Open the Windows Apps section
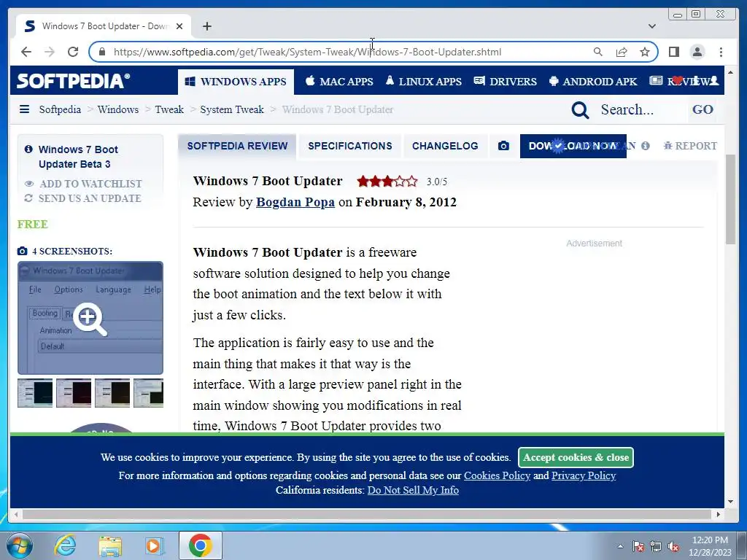The image size is (747, 560). coord(236,82)
